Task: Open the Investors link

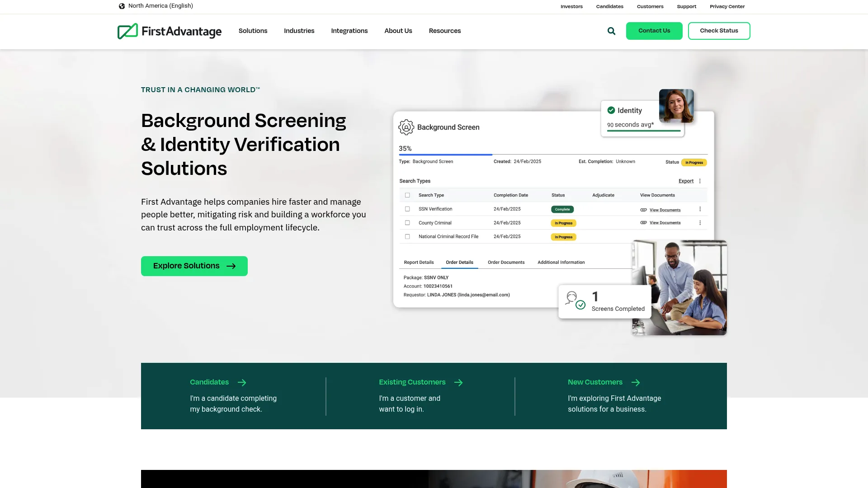Action: (x=571, y=6)
